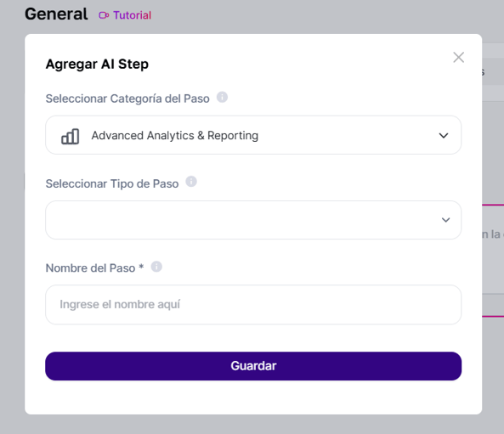Close the Agregar AI Step dialog
Viewport: 504px width, 434px height.
click(x=459, y=58)
